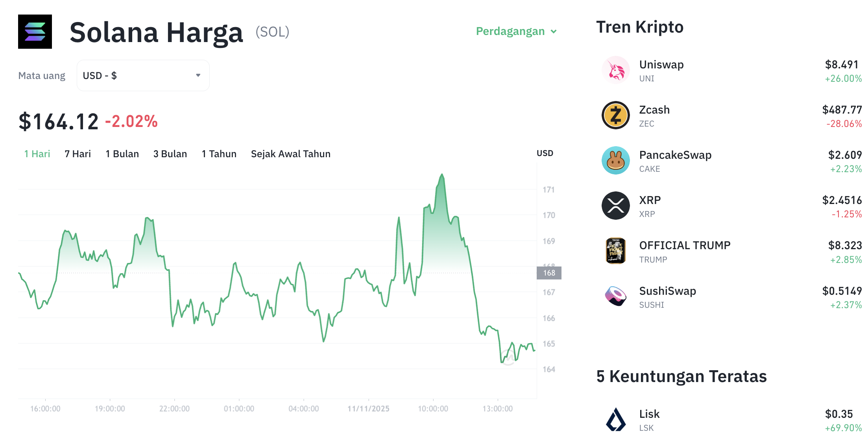Select the 1 Bulan time range
868x441 pixels.
coord(122,154)
